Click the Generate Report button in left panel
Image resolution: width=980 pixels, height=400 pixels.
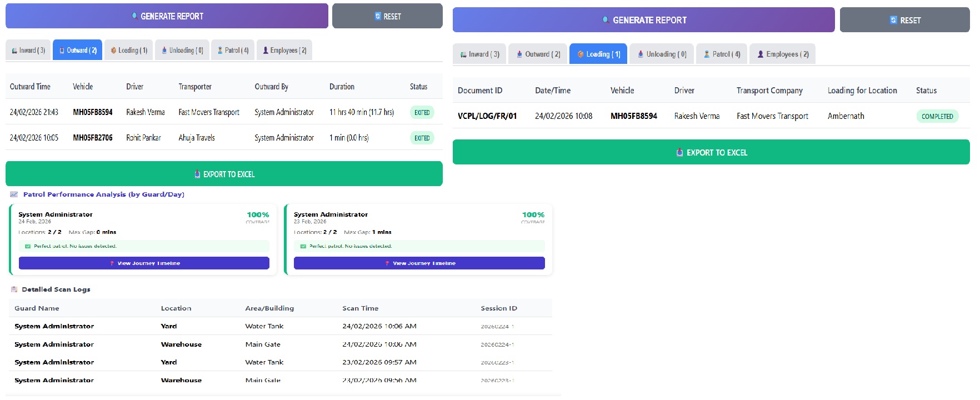tap(167, 16)
